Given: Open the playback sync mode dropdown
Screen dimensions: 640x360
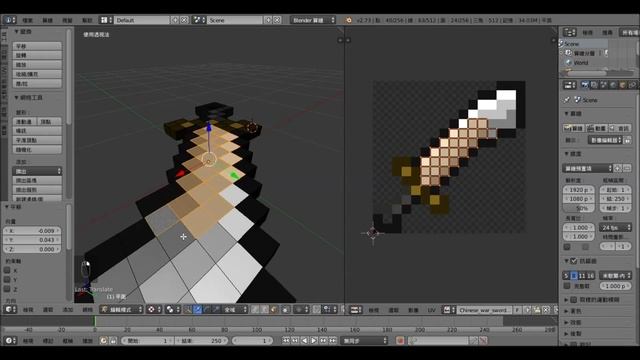Looking at the screenshot, I should [x=364, y=340].
